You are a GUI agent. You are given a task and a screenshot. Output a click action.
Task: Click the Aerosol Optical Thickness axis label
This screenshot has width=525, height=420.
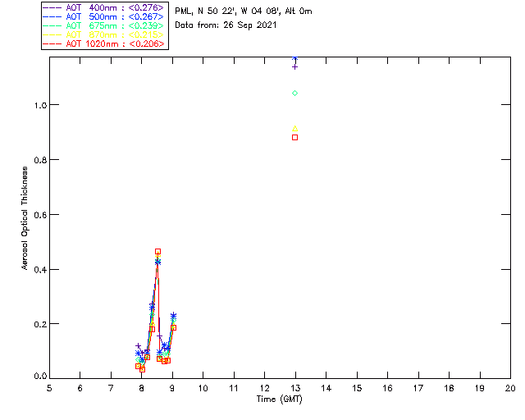25,218
